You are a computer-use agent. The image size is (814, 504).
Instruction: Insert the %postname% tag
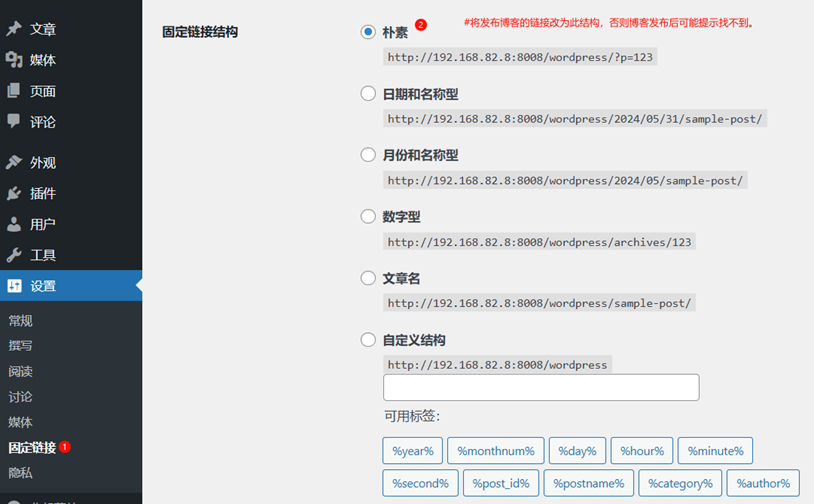click(x=589, y=483)
